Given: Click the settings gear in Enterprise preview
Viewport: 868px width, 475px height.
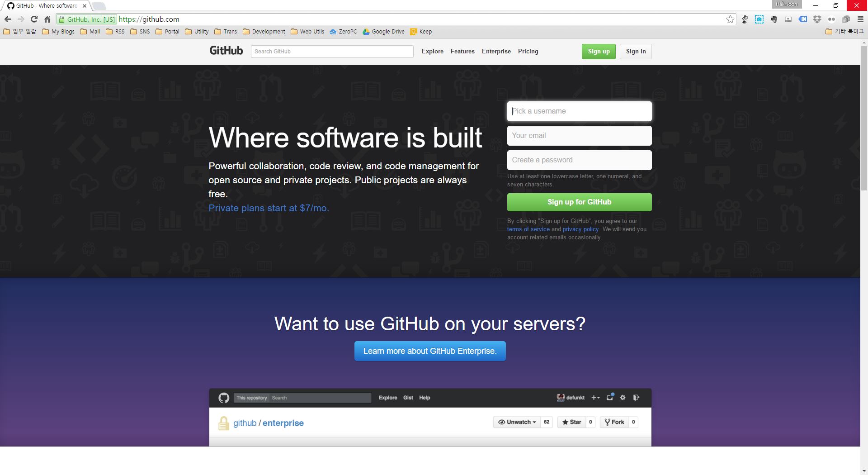Looking at the screenshot, I should (x=623, y=398).
